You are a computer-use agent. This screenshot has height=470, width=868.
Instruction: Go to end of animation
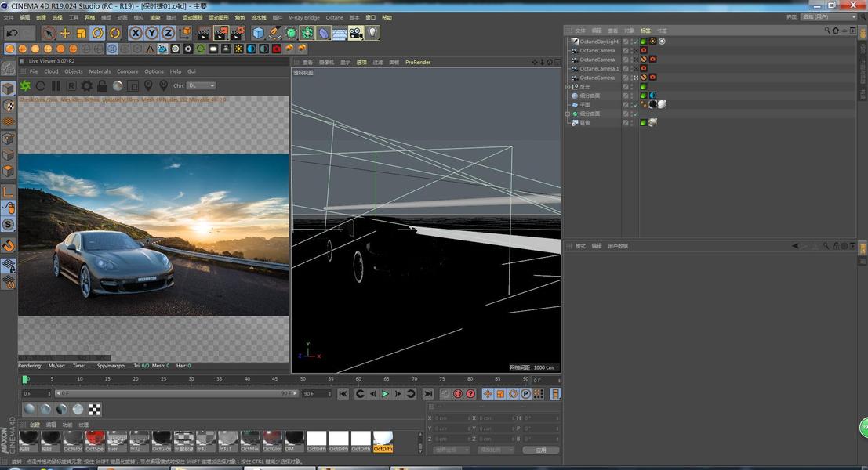tap(428, 394)
